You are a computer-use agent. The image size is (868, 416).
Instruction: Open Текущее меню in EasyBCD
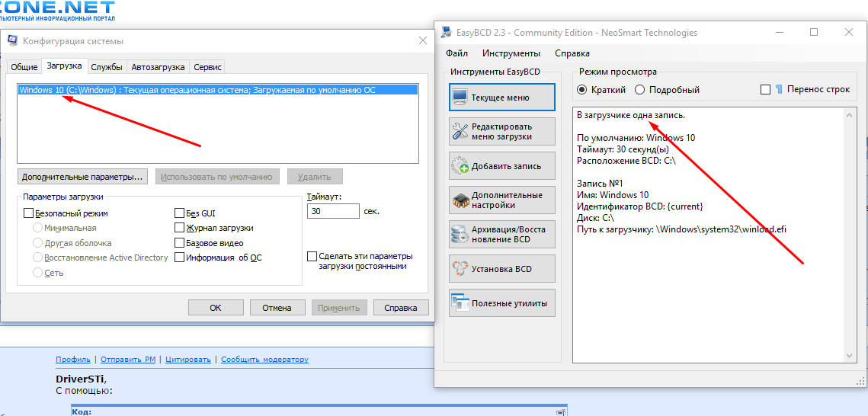point(501,98)
